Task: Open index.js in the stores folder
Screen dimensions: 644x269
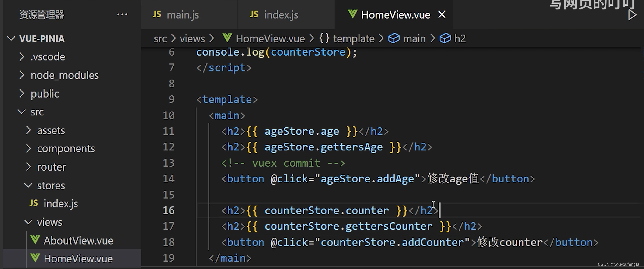Action: (61, 203)
